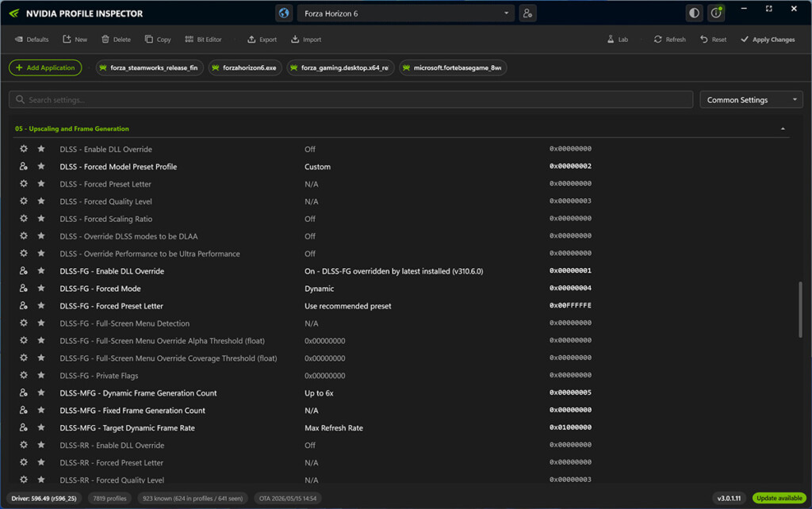This screenshot has width=812, height=509.
Task: Open the Custom value of Forced Model Preset Profile
Action: click(x=317, y=166)
